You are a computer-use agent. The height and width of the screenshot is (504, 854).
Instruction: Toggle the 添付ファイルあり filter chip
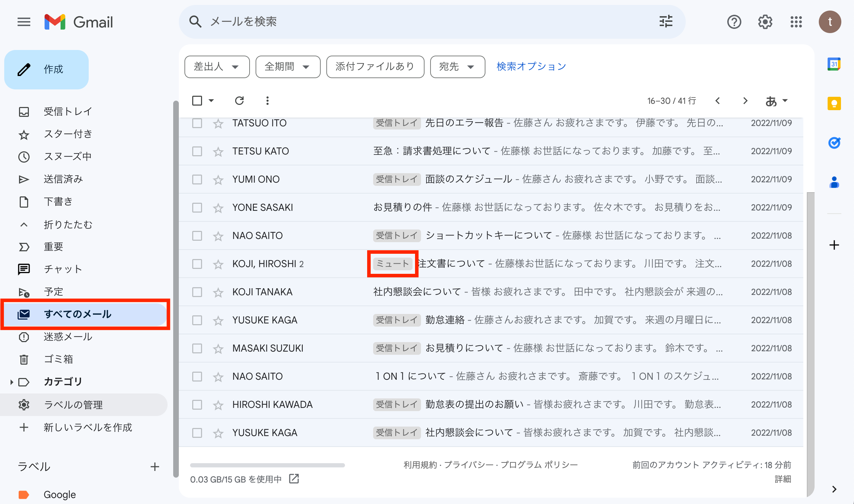[375, 67]
